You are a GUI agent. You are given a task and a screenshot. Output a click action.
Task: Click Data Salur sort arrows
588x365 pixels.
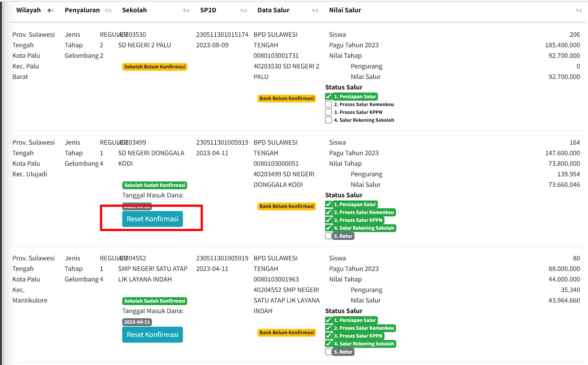[315, 11]
